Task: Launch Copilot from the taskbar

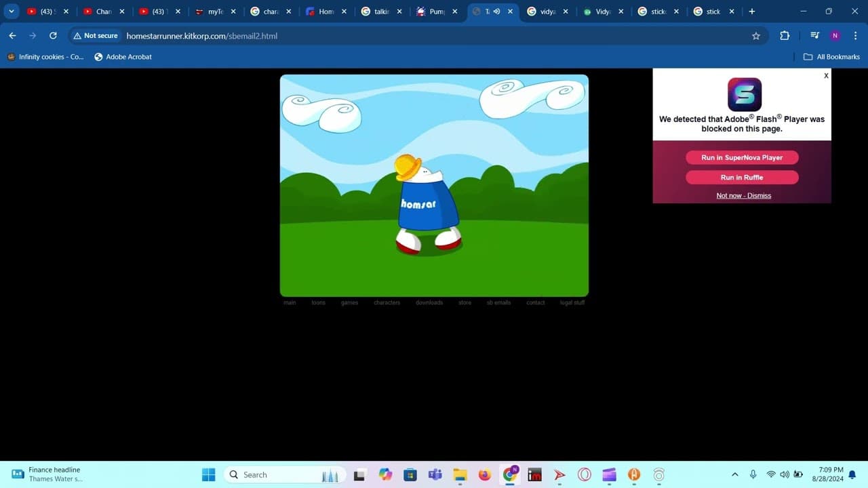Action: tap(385, 474)
